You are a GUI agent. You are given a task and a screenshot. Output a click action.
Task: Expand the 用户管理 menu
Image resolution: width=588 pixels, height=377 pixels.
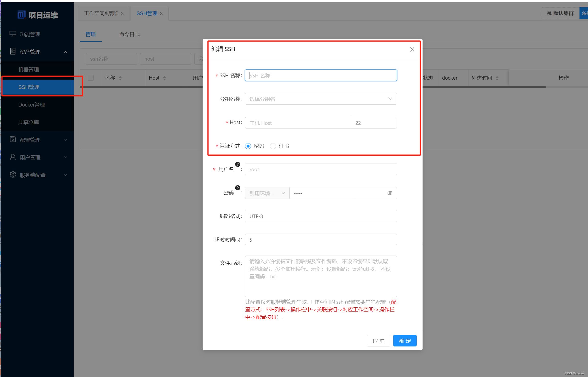65,157
